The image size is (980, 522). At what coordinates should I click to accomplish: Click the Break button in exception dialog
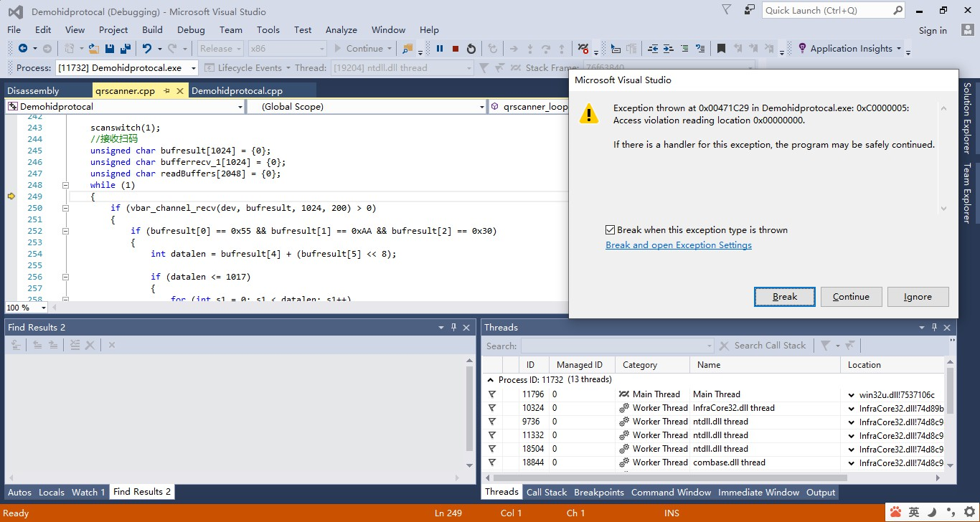coord(785,297)
